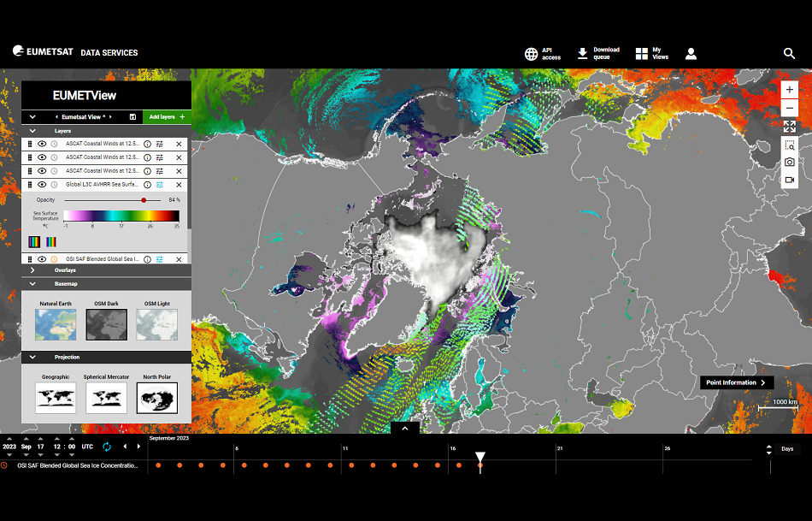Select the second colormap swatch
The width and height of the screenshot is (812, 521).
click(50, 242)
